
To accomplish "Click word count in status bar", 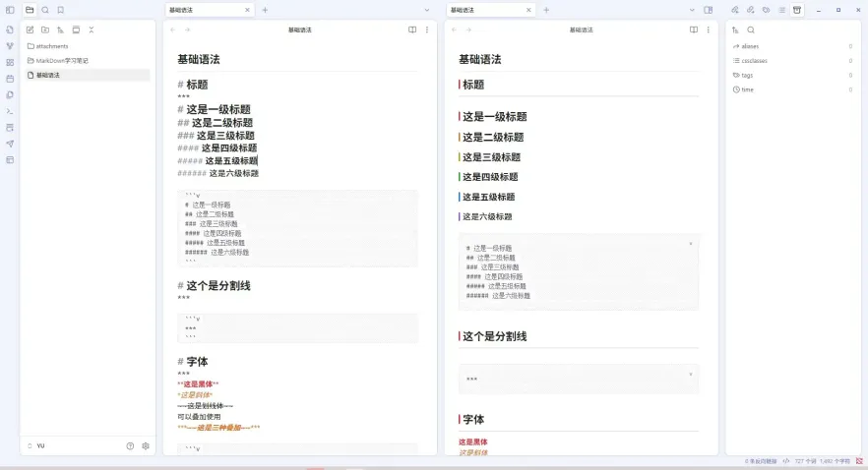I will (805, 461).
